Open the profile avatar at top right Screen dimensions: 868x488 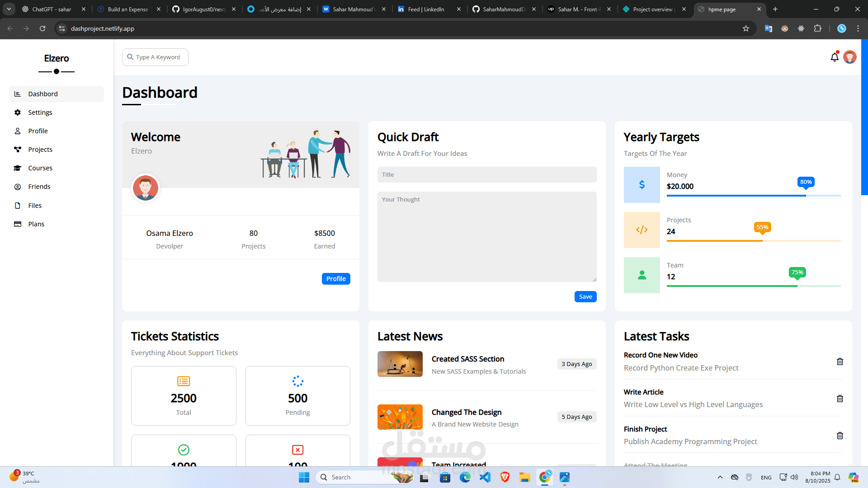pos(850,57)
